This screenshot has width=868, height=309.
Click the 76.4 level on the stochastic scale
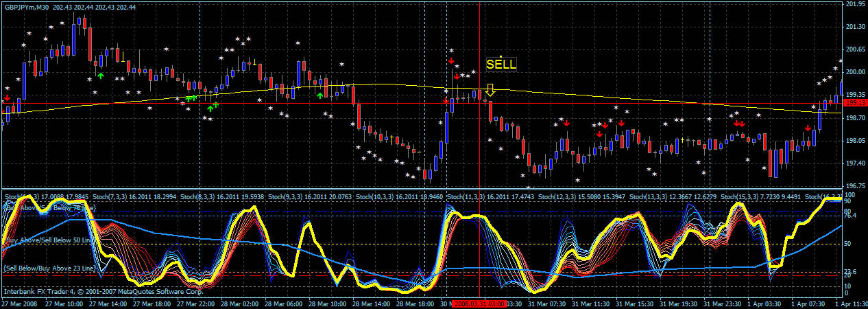coord(850,215)
